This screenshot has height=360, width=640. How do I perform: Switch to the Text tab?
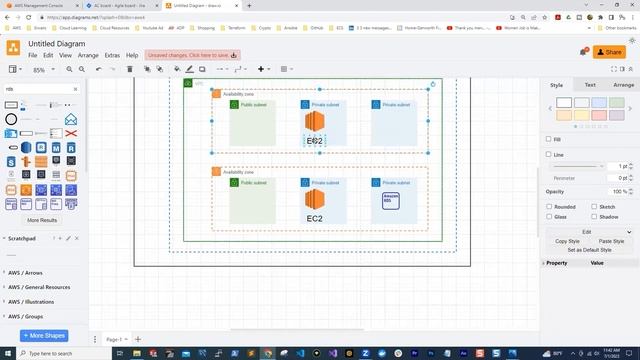(590, 85)
